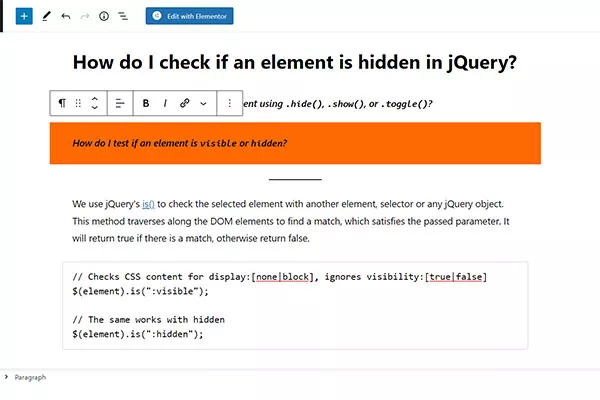This screenshot has width=600, height=400.
Task: Click the Undo arrow
Action: [66, 16]
